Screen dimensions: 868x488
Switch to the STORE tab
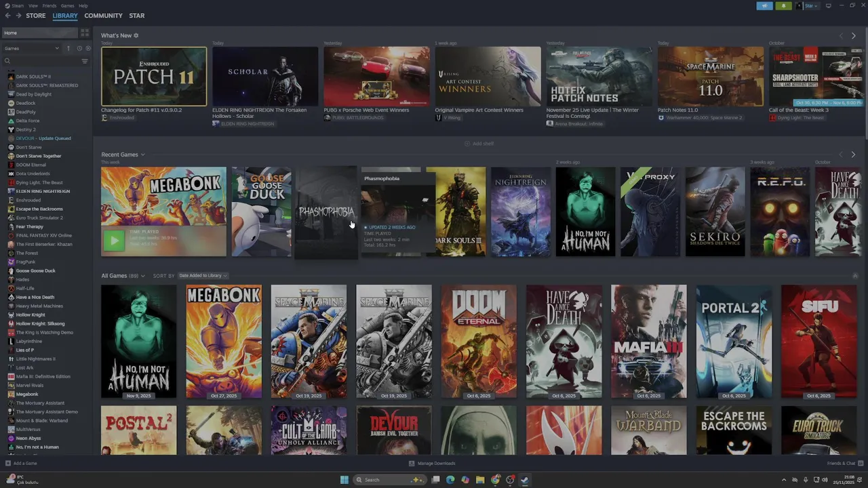36,16
